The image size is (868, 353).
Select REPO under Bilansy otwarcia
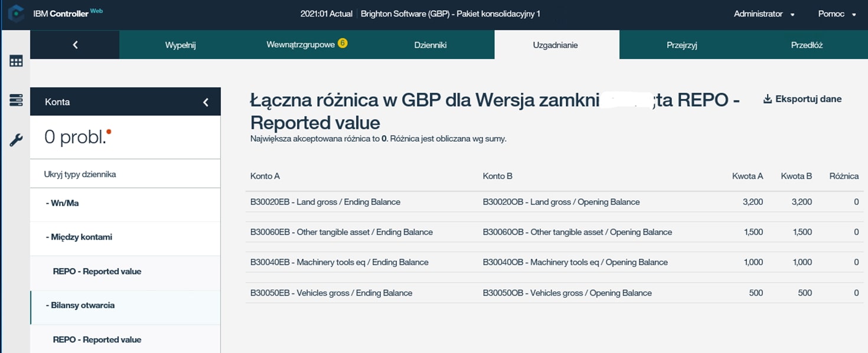pyautogui.click(x=97, y=339)
